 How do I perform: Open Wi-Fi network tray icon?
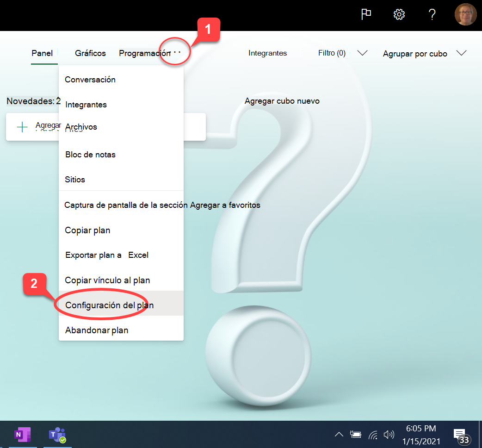tap(373, 435)
